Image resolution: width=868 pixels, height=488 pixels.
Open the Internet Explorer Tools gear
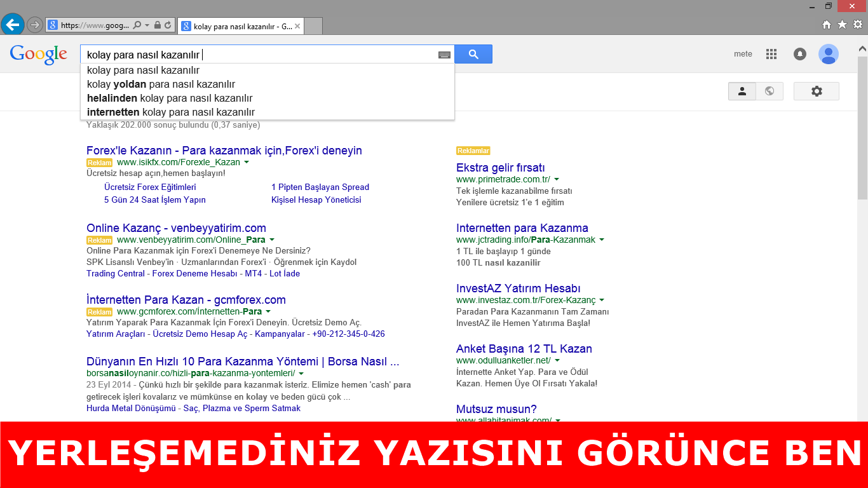[x=858, y=25]
